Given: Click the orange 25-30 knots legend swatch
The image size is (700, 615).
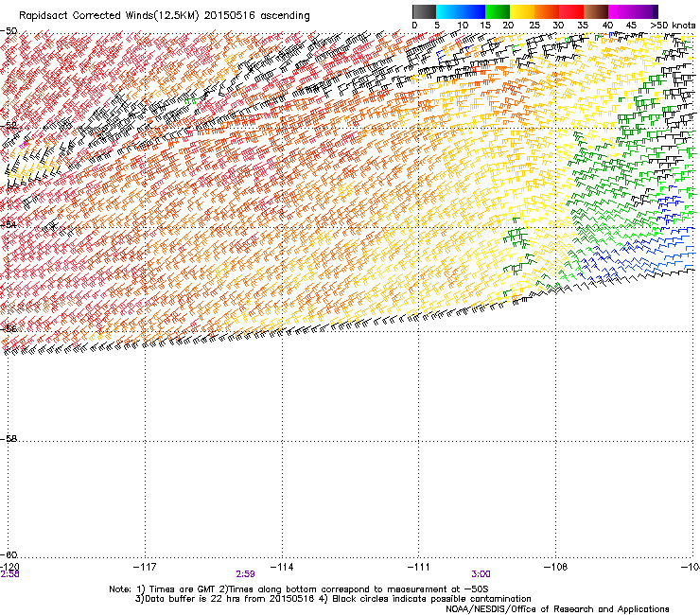Looking at the screenshot, I should click(547, 11).
